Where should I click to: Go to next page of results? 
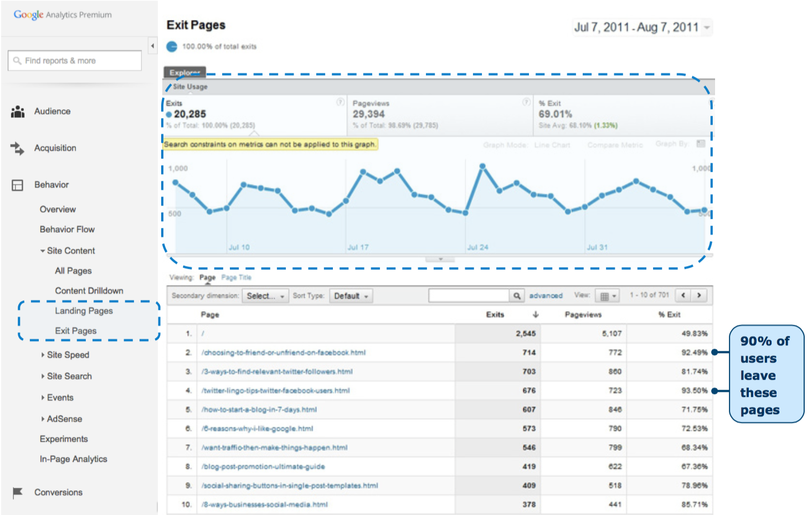pos(699,295)
